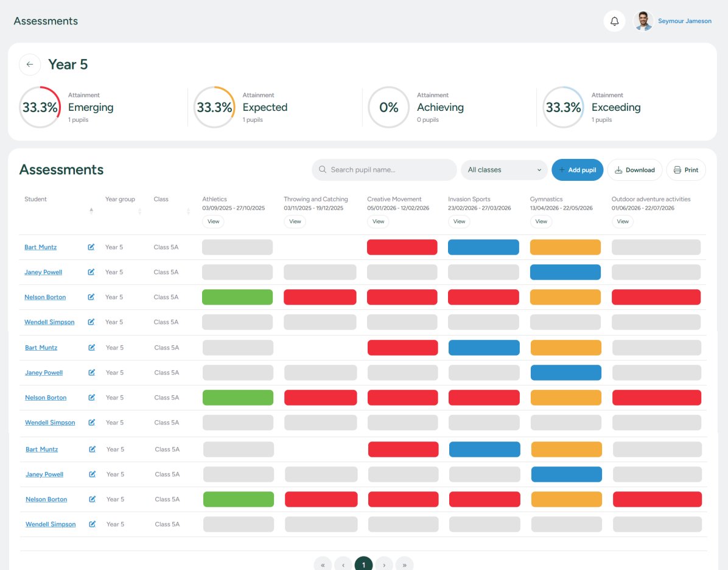Click the back arrow beside Year 5
728x570 pixels.
30,65
